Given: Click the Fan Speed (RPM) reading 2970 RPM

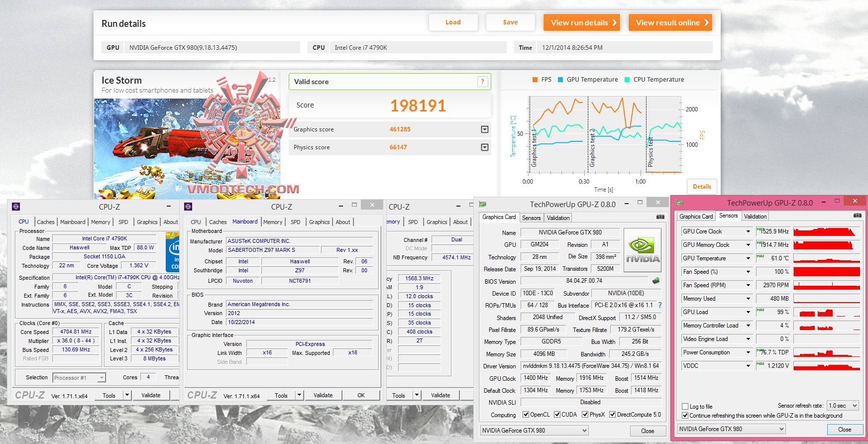Looking at the screenshot, I should click(773, 285).
